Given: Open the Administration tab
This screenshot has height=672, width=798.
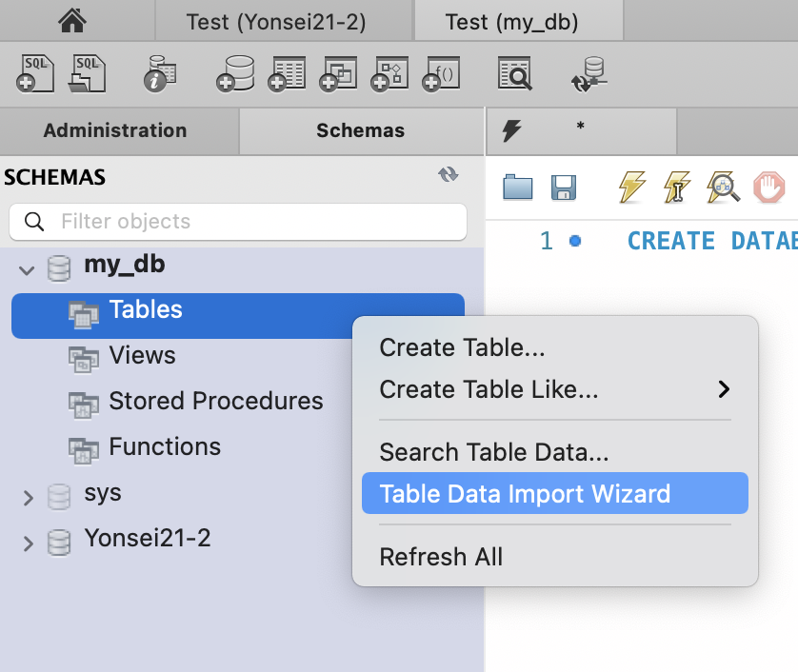Looking at the screenshot, I should tap(119, 130).
